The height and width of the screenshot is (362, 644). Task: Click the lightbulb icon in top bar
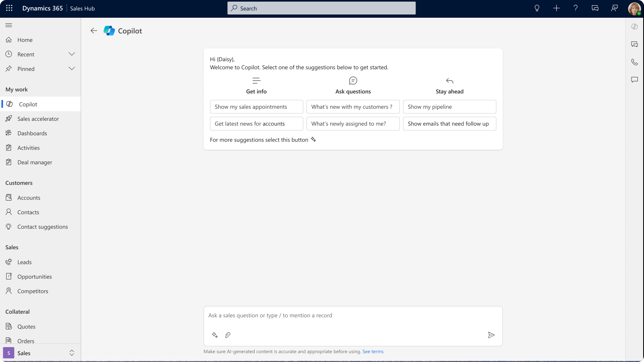coord(537,8)
